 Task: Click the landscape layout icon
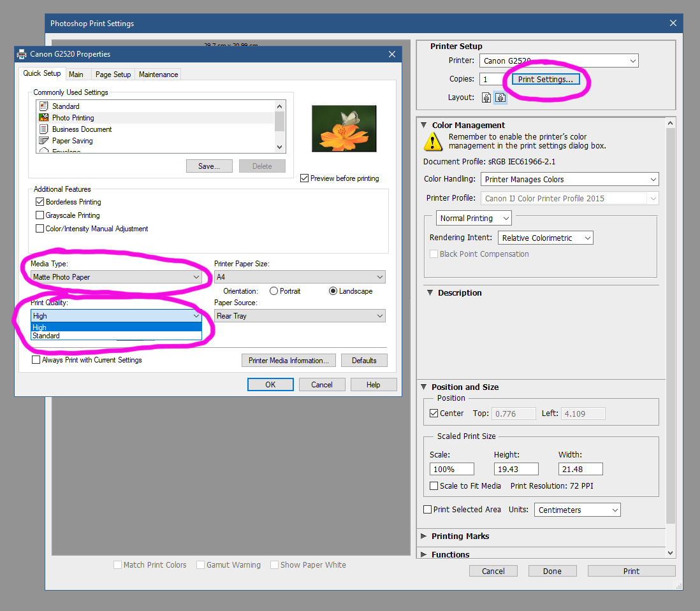(x=500, y=97)
